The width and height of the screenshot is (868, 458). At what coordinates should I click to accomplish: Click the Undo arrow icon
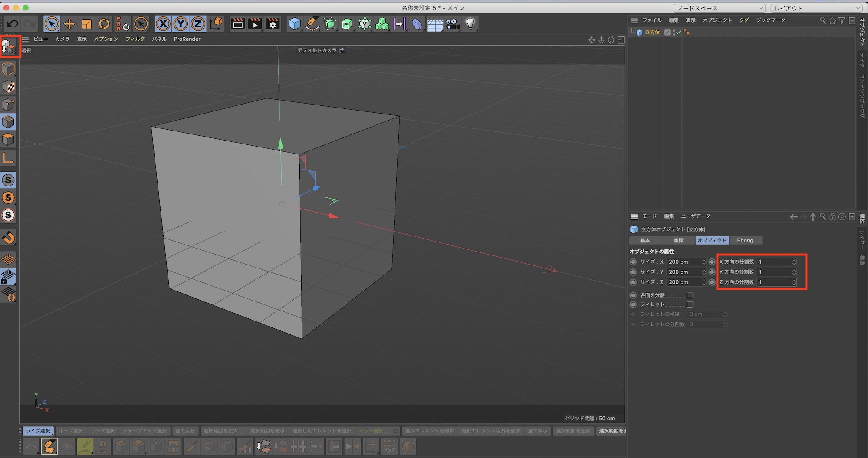click(x=13, y=24)
